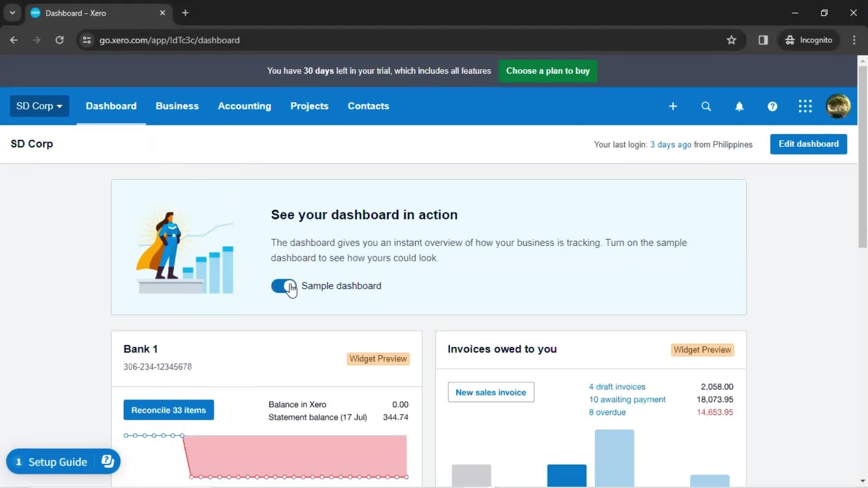Open a new browser tab
The image size is (868, 488).
185,13
